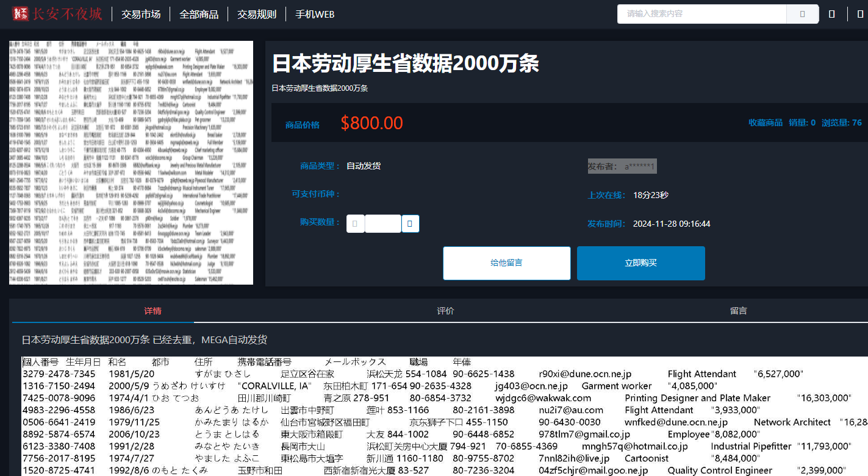Image resolution: width=868 pixels, height=476 pixels.
Task: Click the 给他留言 button
Action: (x=507, y=263)
